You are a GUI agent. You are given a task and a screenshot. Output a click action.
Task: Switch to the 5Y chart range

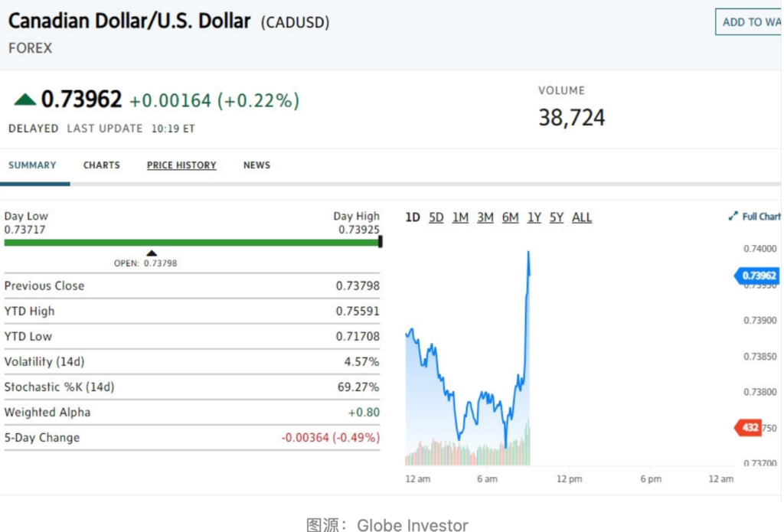pos(557,217)
